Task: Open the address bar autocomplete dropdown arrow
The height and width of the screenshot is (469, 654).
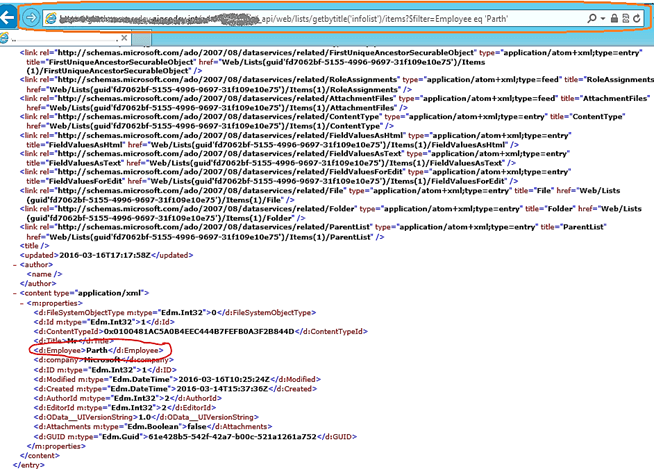Action: pos(603,18)
